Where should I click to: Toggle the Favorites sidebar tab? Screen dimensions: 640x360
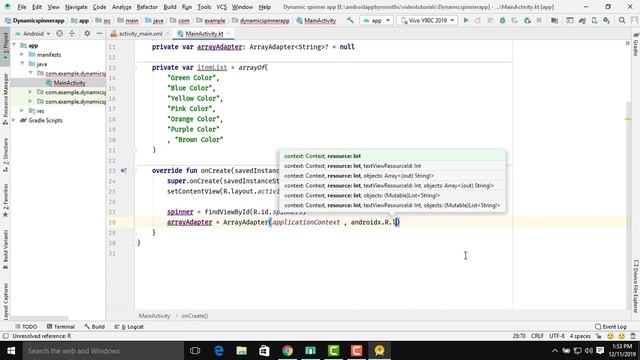pyautogui.click(x=5, y=200)
